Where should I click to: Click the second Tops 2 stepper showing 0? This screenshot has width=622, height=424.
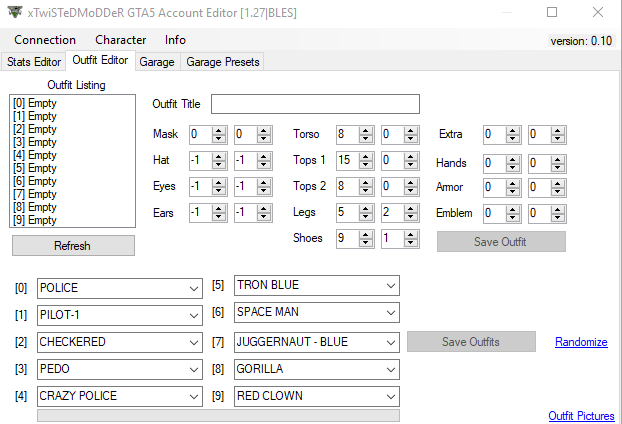(400, 186)
